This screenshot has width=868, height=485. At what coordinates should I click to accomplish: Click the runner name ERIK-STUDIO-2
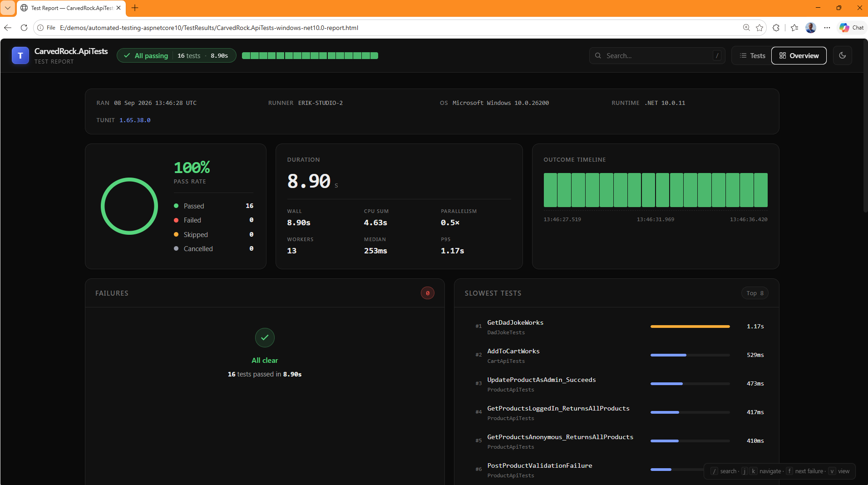point(321,103)
